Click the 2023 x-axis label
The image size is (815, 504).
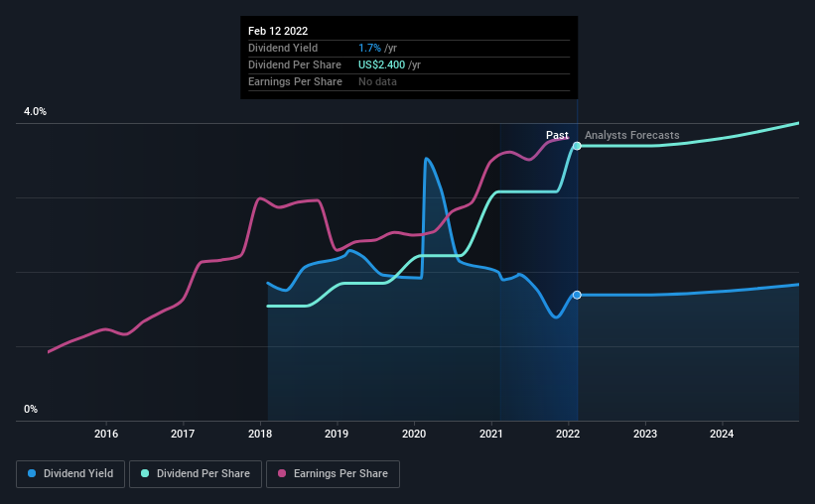click(x=645, y=434)
